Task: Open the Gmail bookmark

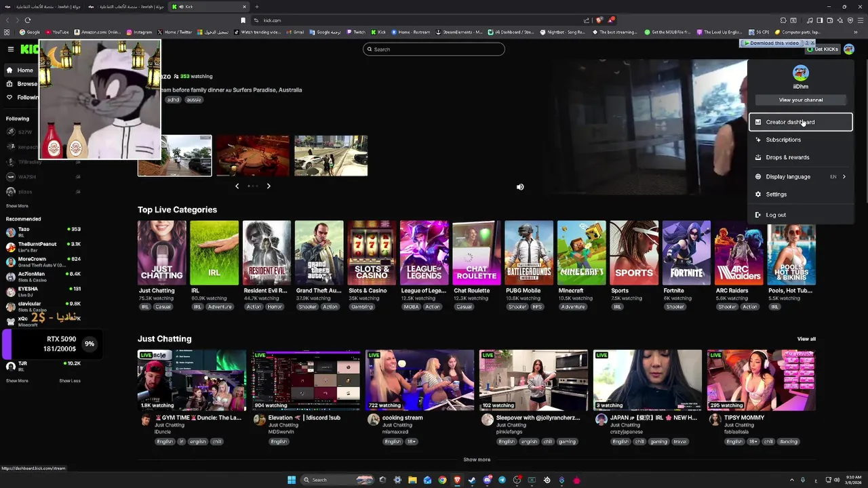Action: [294, 32]
